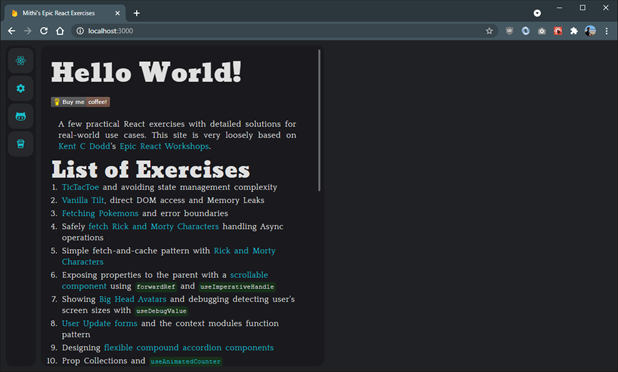
Task: Open the Chrome profile avatar
Action: click(590, 31)
